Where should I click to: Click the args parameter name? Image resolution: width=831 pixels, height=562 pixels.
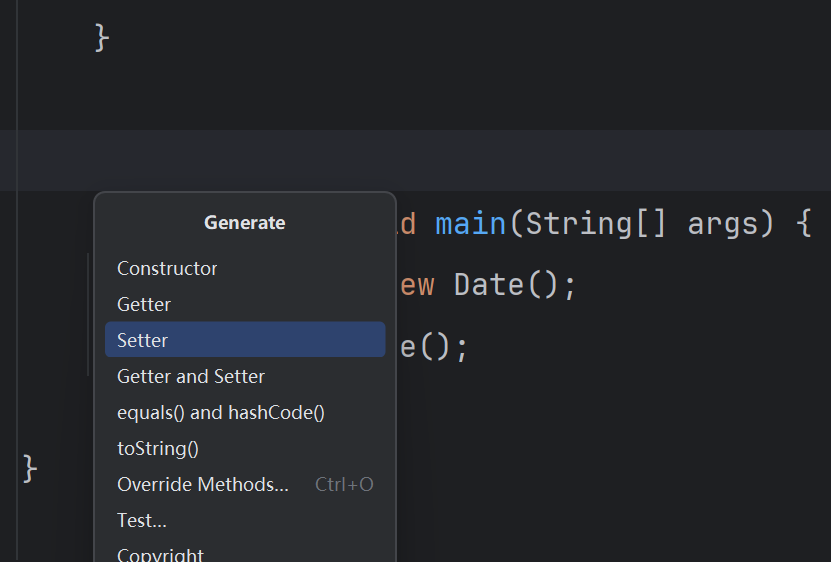(x=723, y=225)
